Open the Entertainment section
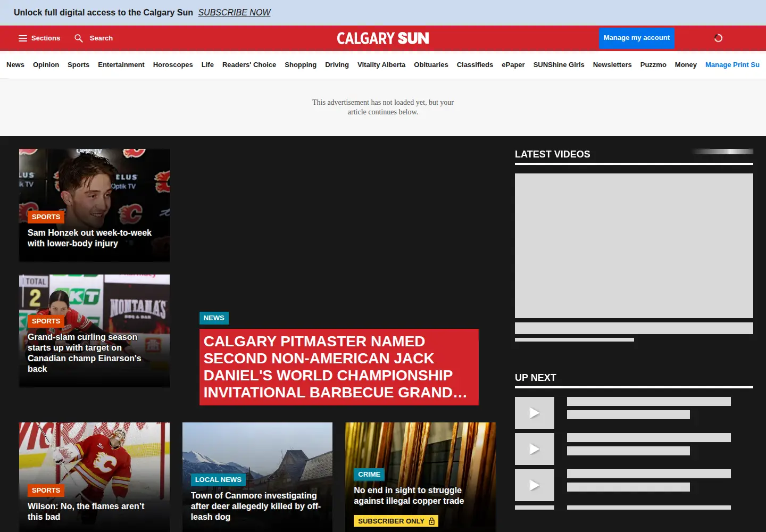 tap(121, 65)
